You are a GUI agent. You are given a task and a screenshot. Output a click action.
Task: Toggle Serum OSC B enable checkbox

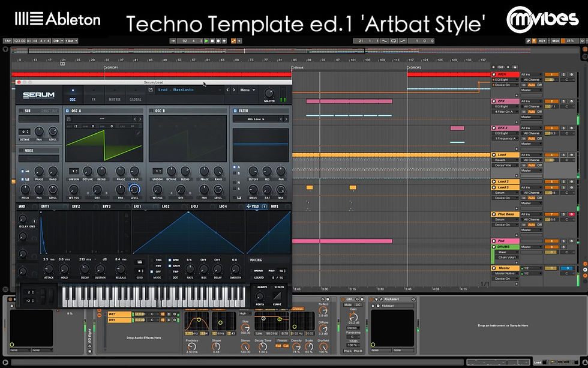pos(151,110)
